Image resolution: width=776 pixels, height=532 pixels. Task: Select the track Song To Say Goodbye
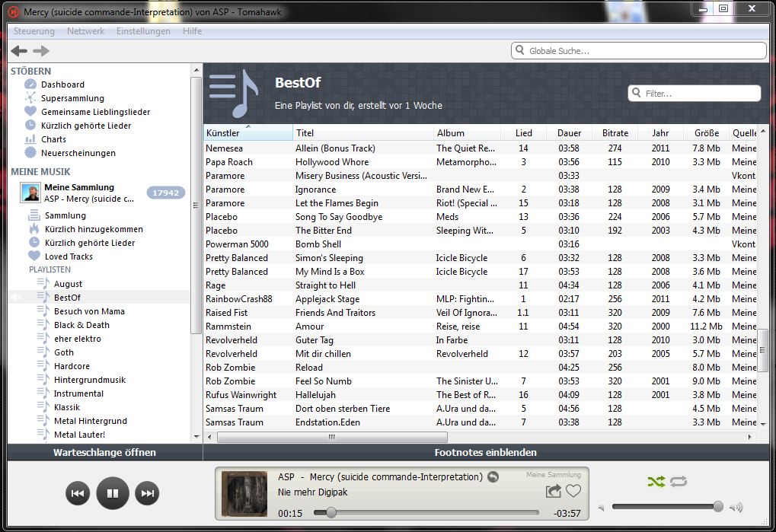(x=480, y=217)
